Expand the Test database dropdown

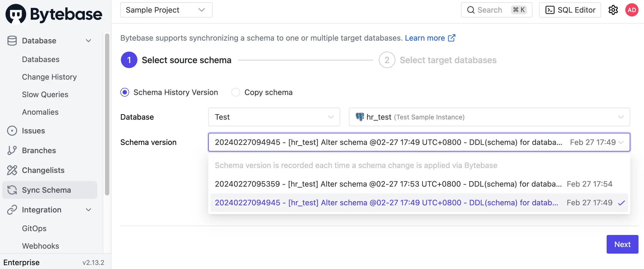274,117
